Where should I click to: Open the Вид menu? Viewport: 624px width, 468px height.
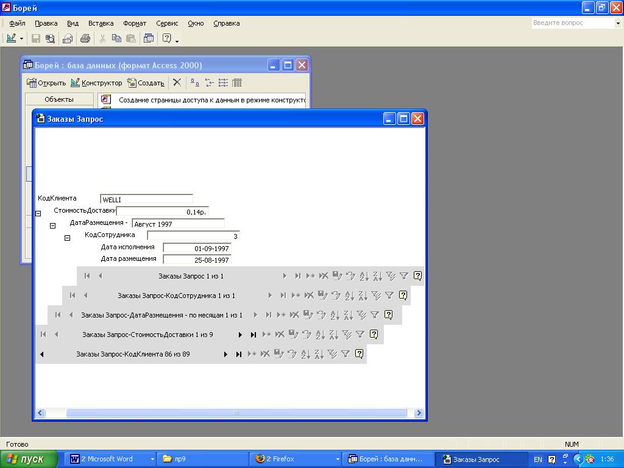click(72, 23)
